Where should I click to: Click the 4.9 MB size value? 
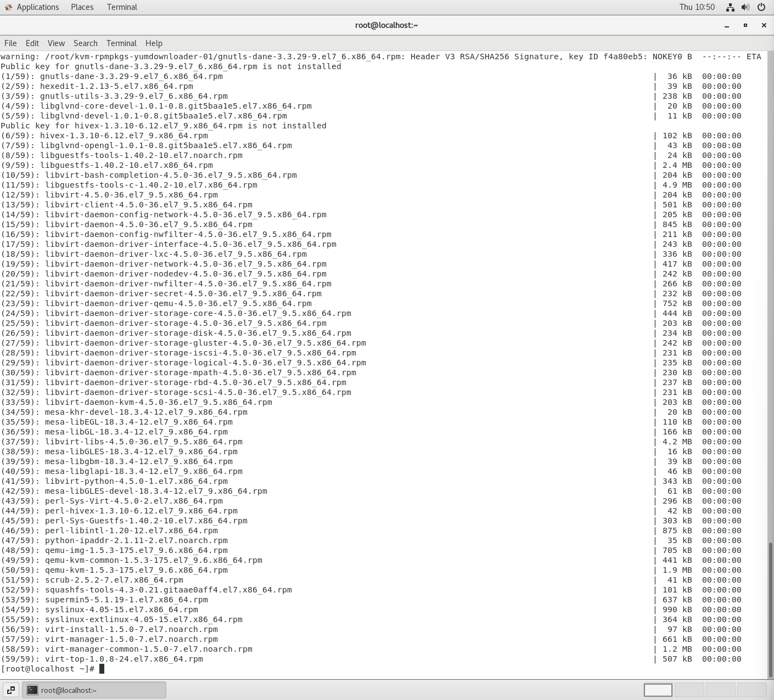(x=677, y=185)
